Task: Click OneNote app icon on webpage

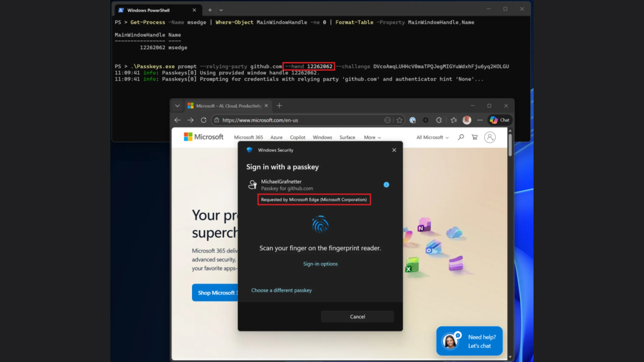Action: point(424,225)
